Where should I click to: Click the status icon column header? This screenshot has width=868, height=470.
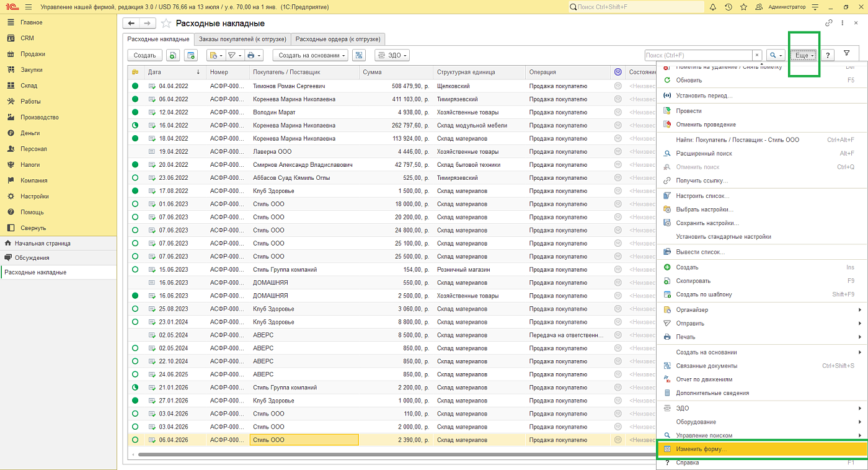point(135,72)
